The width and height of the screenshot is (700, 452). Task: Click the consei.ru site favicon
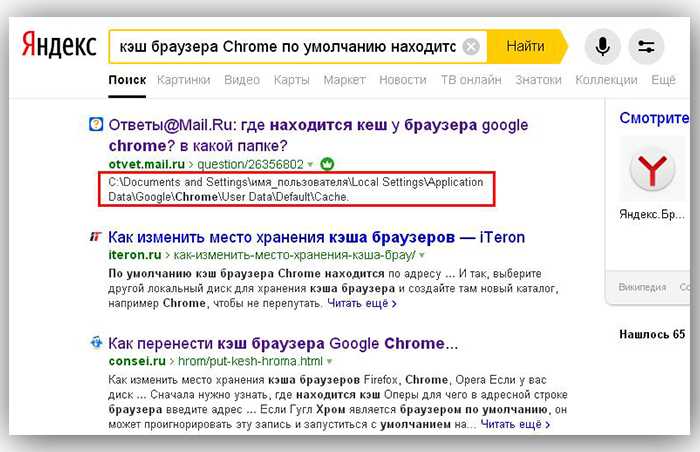(96, 343)
